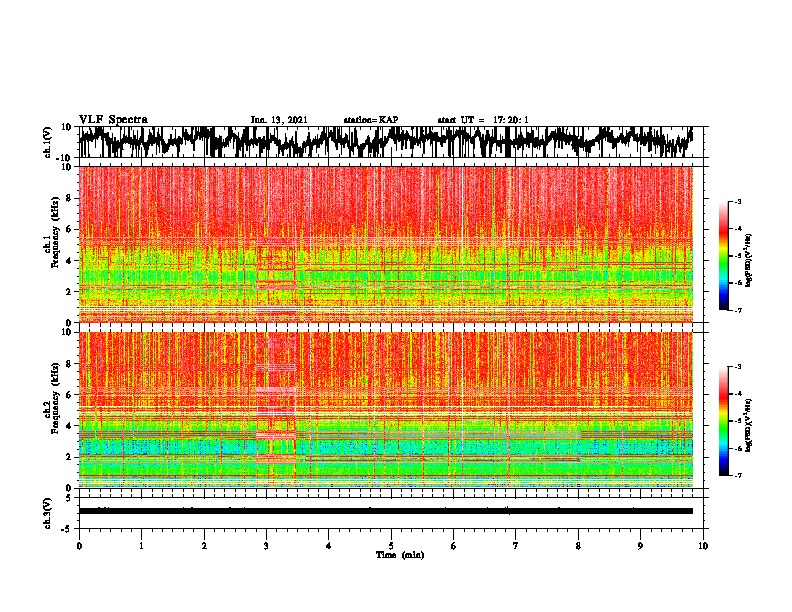Click the "station=KAP" header text
Image resolution: width=792 pixels, height=612 pixels.
pyautogui.click(x=371, y=120)
